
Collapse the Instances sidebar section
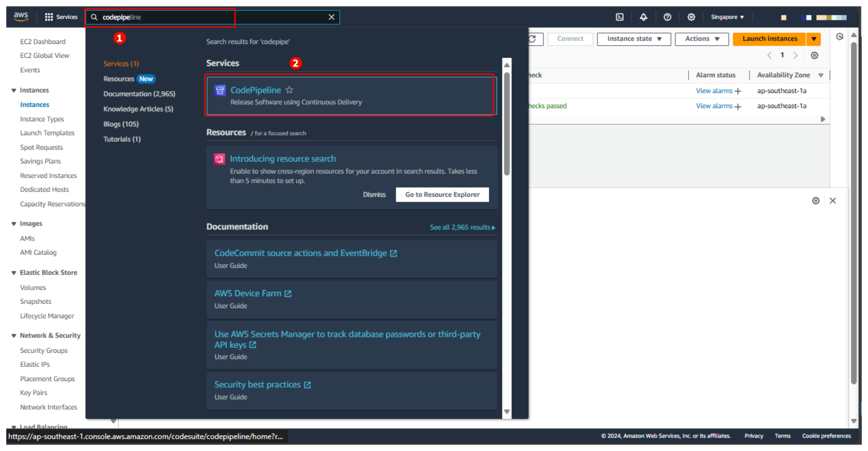[14, 90]
